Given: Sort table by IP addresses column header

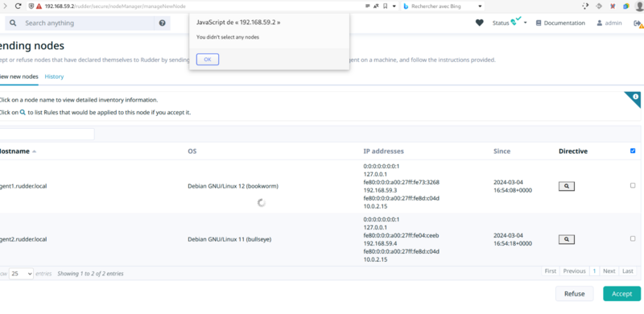Looking at the screenshot, I should [384, 151].
